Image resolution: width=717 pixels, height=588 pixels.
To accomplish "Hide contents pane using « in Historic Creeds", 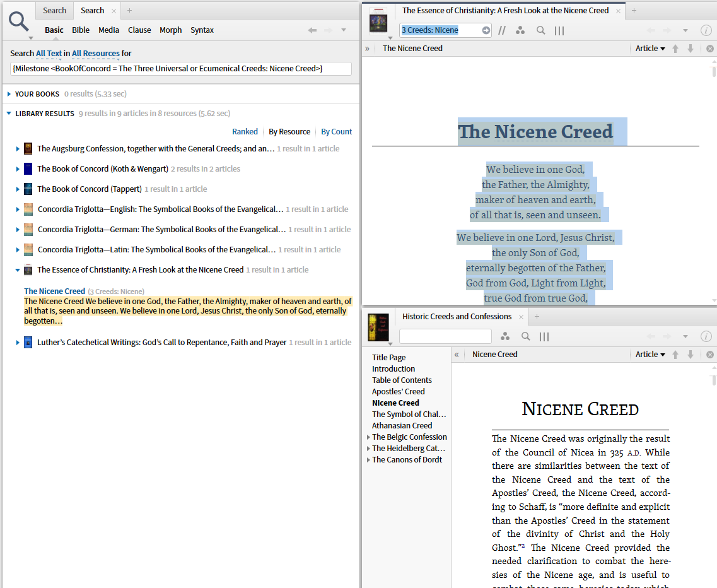I will [x=457, y=355].
